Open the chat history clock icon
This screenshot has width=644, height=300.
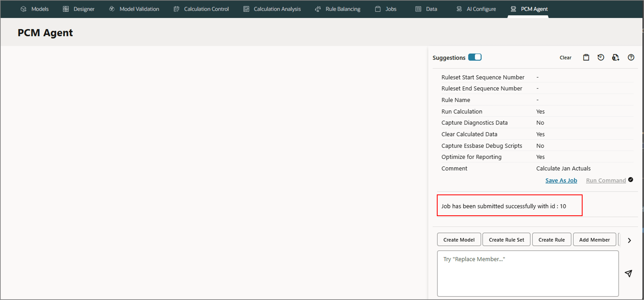601,58
